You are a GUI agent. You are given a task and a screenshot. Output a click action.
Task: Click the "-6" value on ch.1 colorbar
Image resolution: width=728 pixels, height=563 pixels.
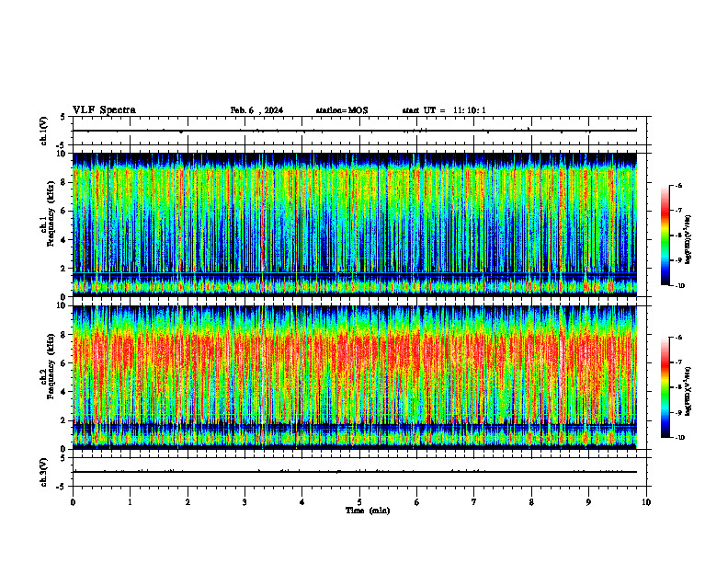point(678,186)
